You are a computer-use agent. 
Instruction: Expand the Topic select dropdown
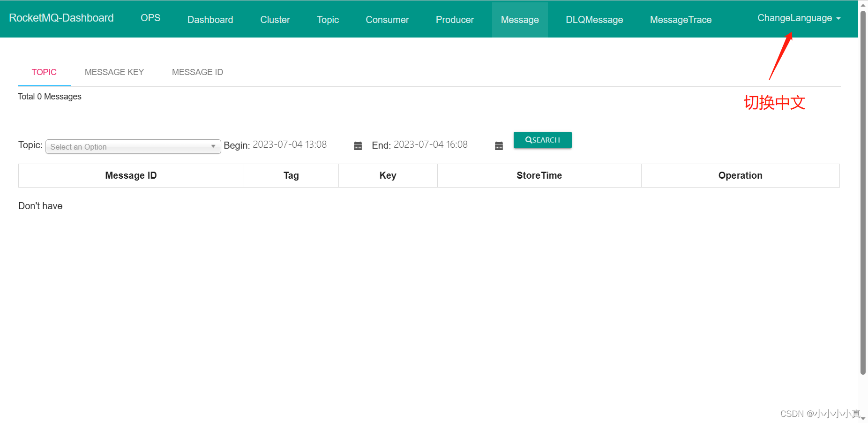(133, 147)
